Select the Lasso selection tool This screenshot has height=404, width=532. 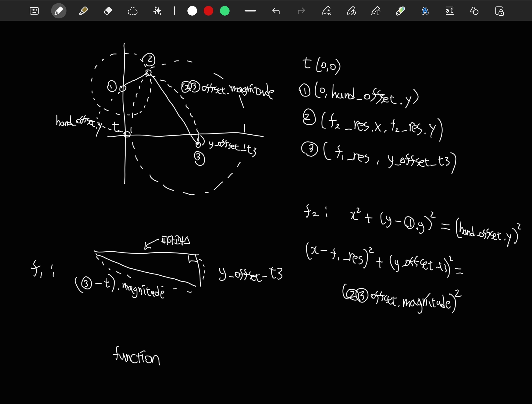pyautogui.click(x=132, y=11)
